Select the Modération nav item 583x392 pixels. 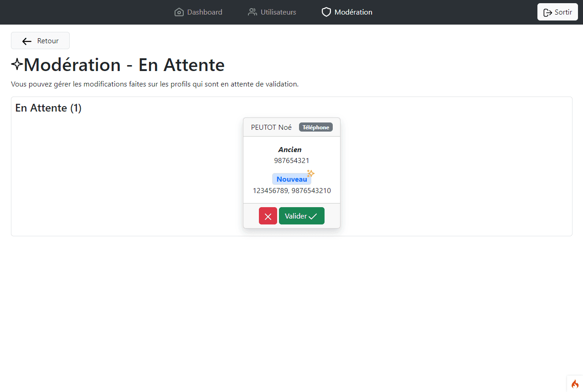coord(347,12)
